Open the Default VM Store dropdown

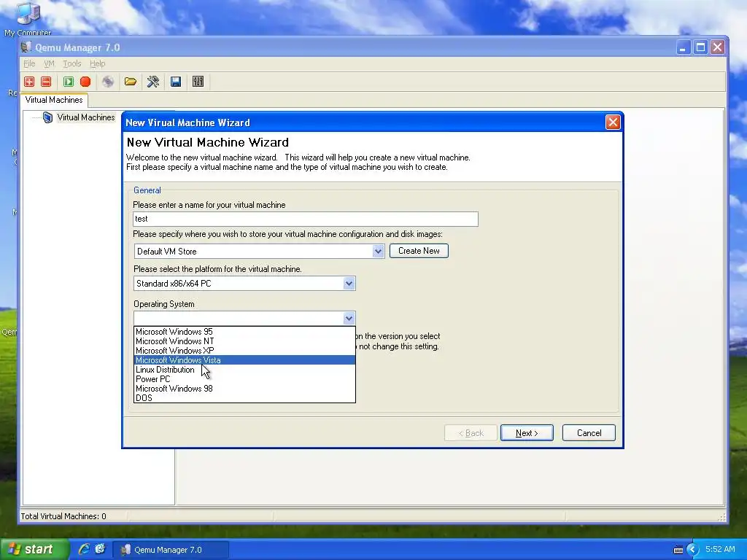pos(378,251)
